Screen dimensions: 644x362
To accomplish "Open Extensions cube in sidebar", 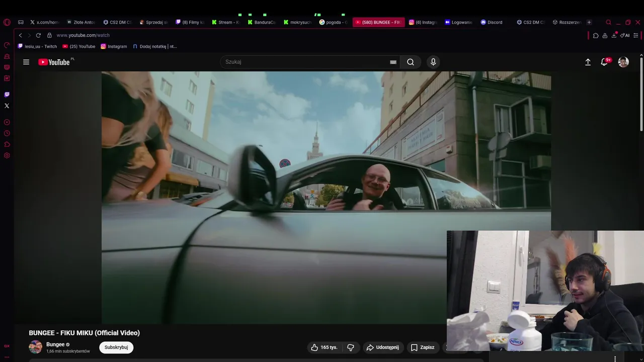I will tap(7, 144).
